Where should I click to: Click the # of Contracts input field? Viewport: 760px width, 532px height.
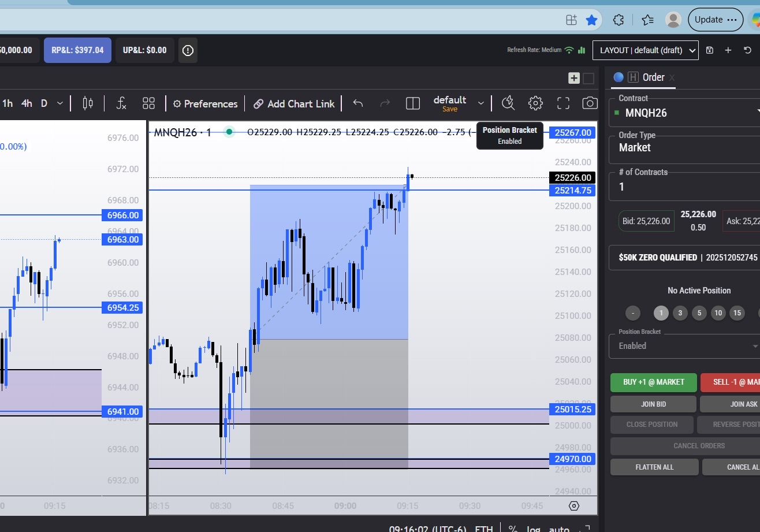point(686,186)
